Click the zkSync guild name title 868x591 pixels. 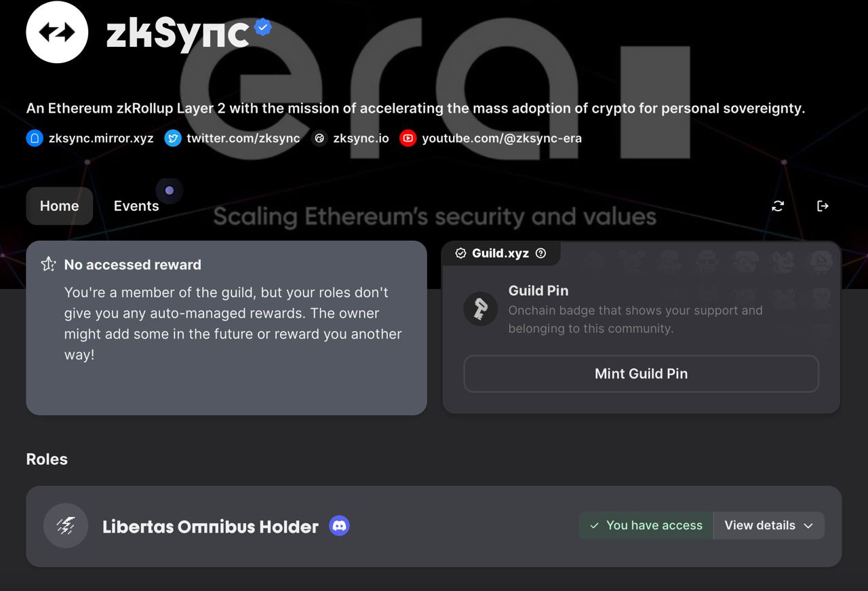178,33
